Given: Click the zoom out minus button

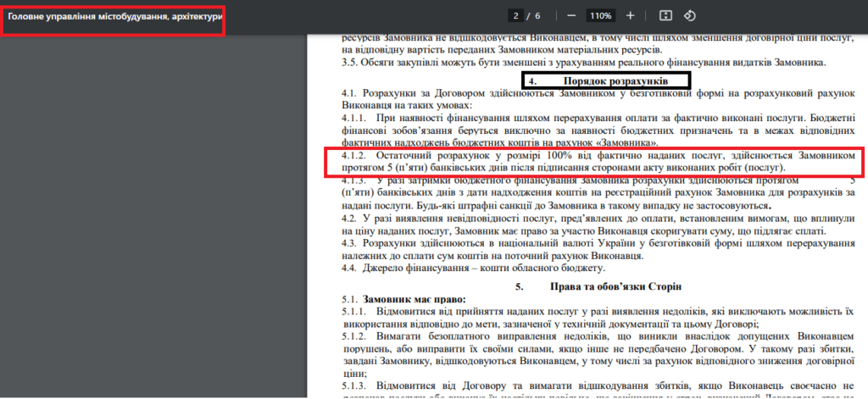Looking at the screenshot, I should tap(571, 16).
